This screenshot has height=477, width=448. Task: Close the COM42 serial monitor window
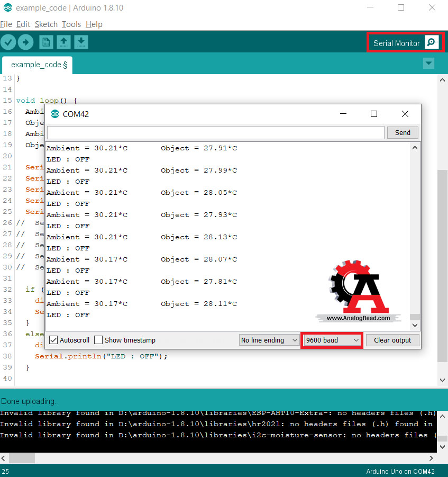[x=405, y=114]
